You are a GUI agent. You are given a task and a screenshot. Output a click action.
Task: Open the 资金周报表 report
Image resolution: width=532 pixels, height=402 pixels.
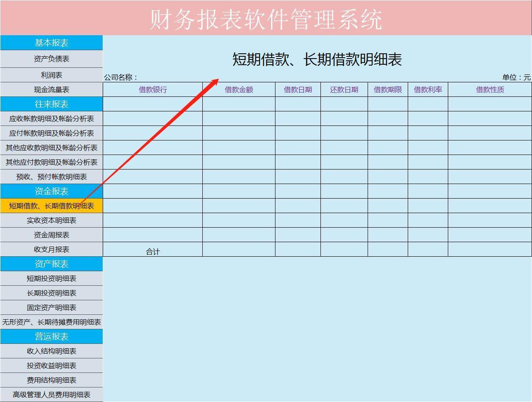tap(52, 235)
